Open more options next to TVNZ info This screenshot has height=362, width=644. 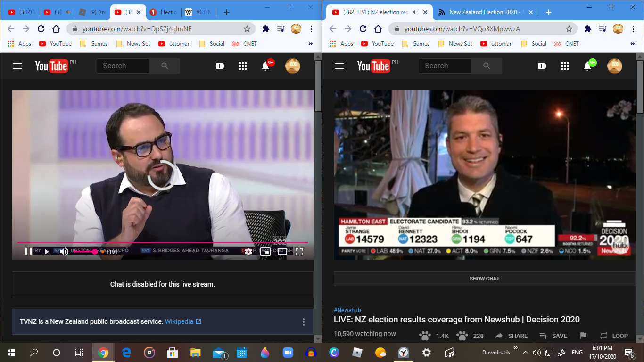pos(304,322)
